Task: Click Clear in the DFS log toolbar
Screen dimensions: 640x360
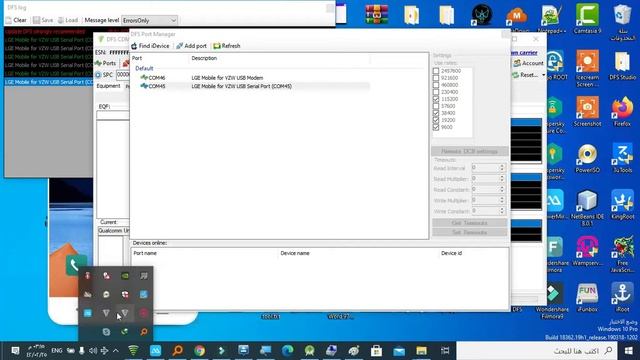Action: point(16,20)
